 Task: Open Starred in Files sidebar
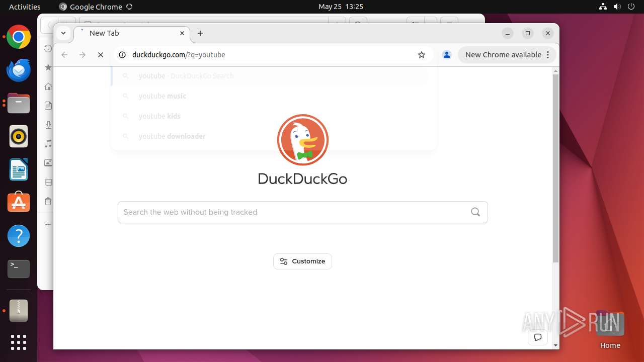(48, 67)
